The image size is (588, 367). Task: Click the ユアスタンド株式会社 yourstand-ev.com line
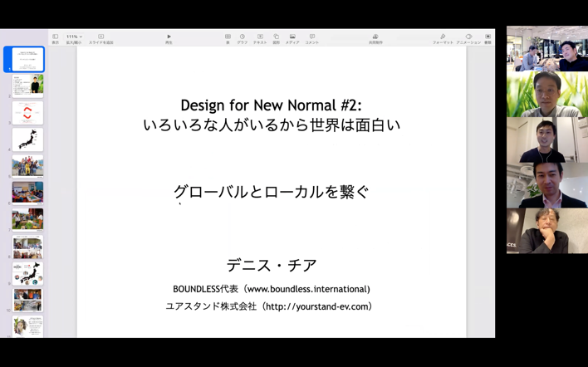click(269, 306)
